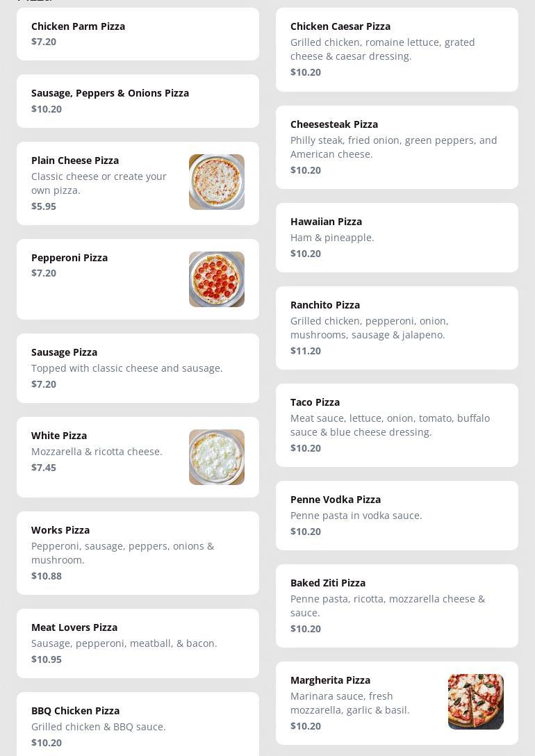Open the Taco Pizza item
The width and height of the screenshot is (535, 756).
pos(397,425)
